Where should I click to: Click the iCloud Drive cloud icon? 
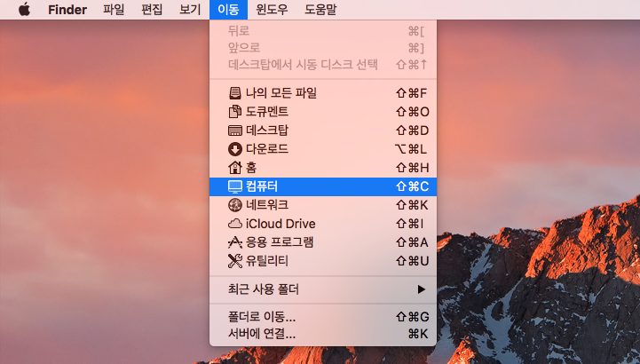(x=234, y=224)
